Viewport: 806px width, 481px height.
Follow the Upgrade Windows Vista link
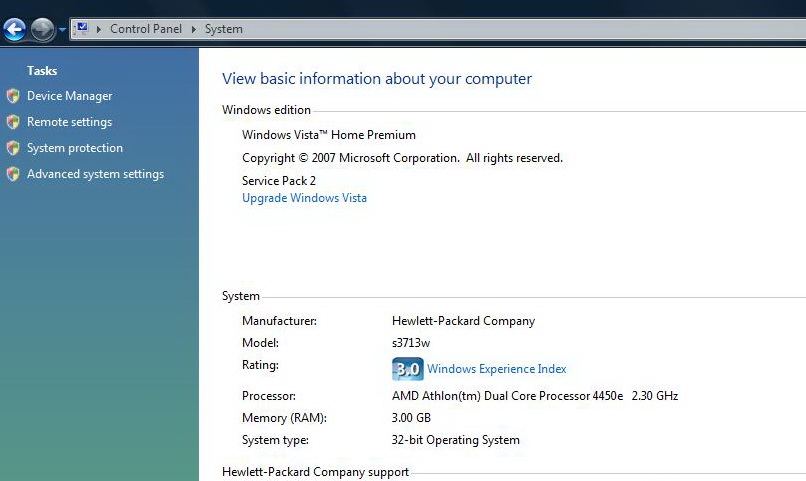(304, 198)
